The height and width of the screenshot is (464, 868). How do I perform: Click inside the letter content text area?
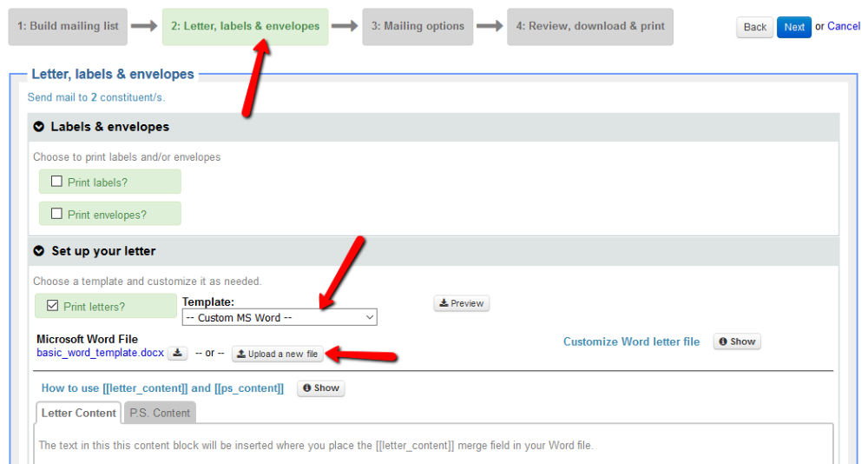[x=433, y=445]
